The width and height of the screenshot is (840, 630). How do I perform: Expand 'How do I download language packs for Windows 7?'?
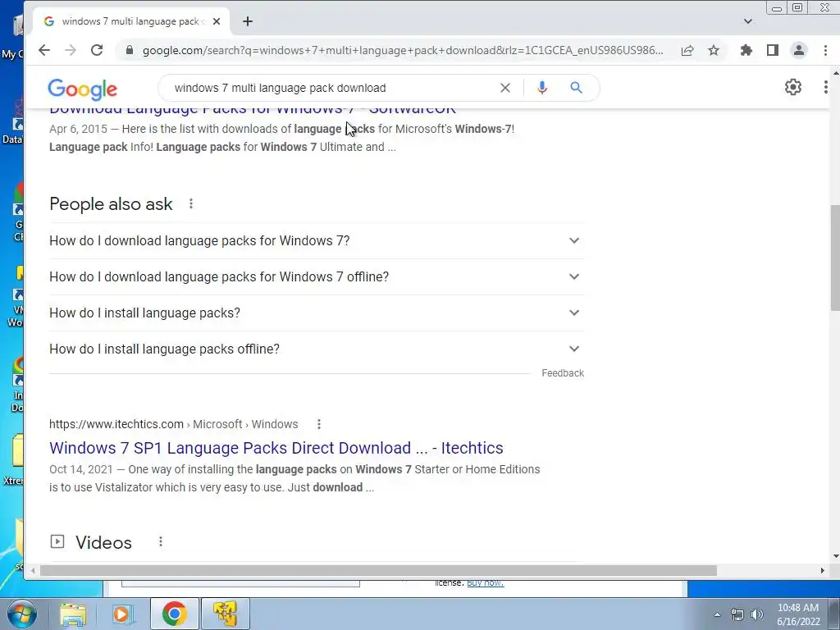[317, 240]
